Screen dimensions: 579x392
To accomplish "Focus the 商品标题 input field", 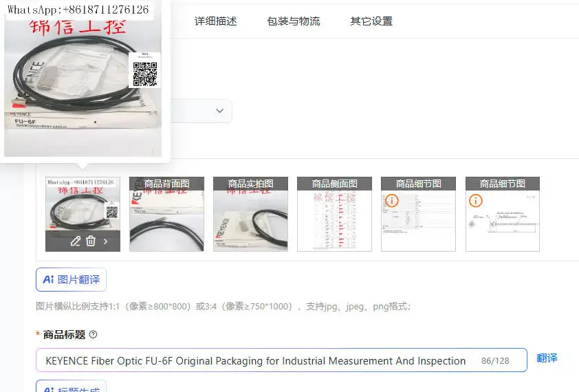I will tap(281, 360).
